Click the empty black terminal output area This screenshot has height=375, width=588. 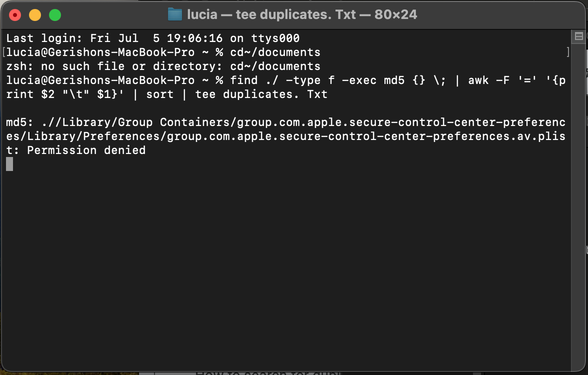tap(290, 260)
